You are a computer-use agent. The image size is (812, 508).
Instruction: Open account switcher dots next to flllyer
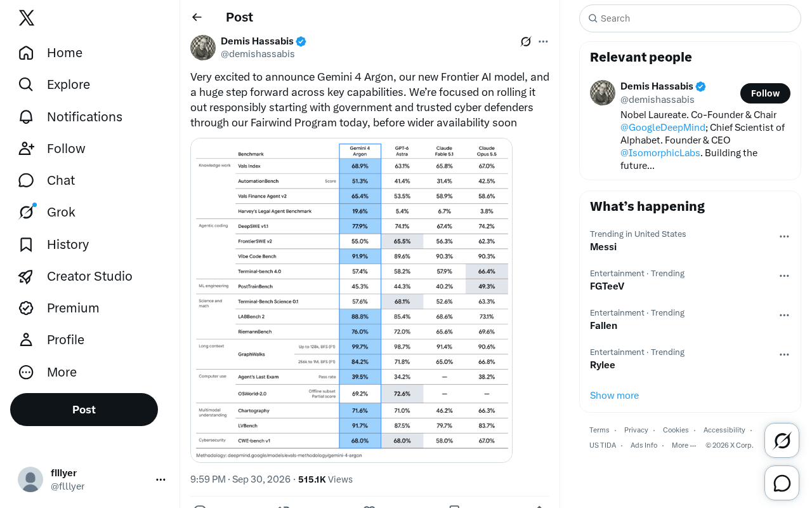pyautogui.click(x=160, y=479)
